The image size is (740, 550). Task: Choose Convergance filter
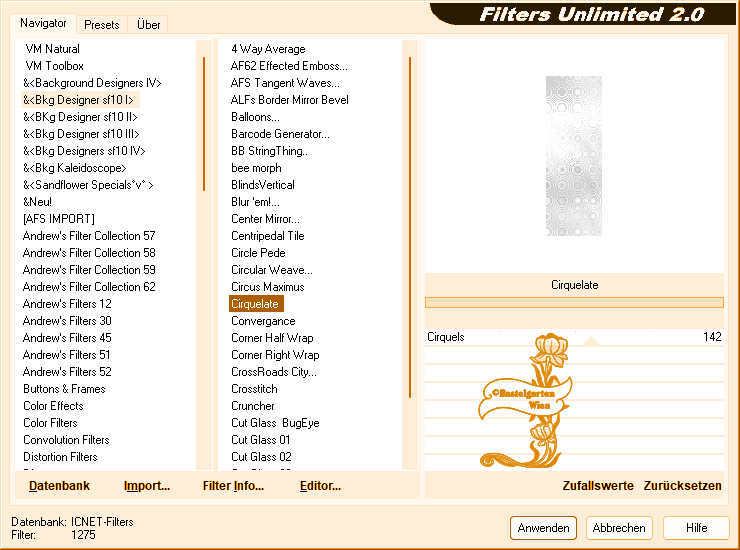[263, 321]
